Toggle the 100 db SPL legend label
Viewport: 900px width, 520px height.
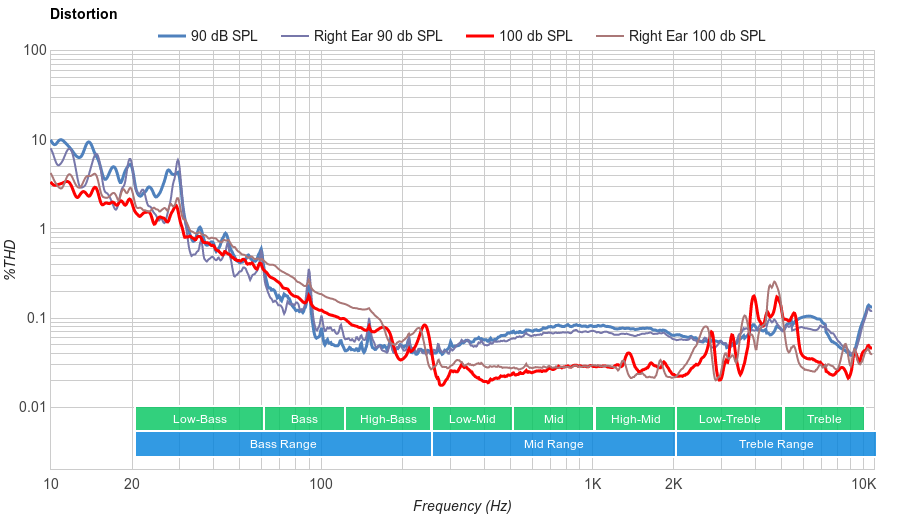[x=536, y=36]
